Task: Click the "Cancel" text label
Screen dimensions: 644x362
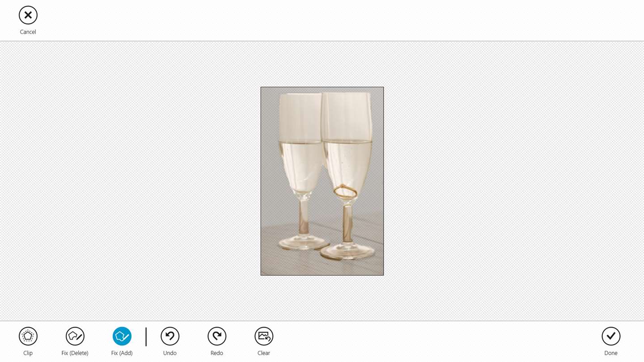Action: (x=28, y=32)
